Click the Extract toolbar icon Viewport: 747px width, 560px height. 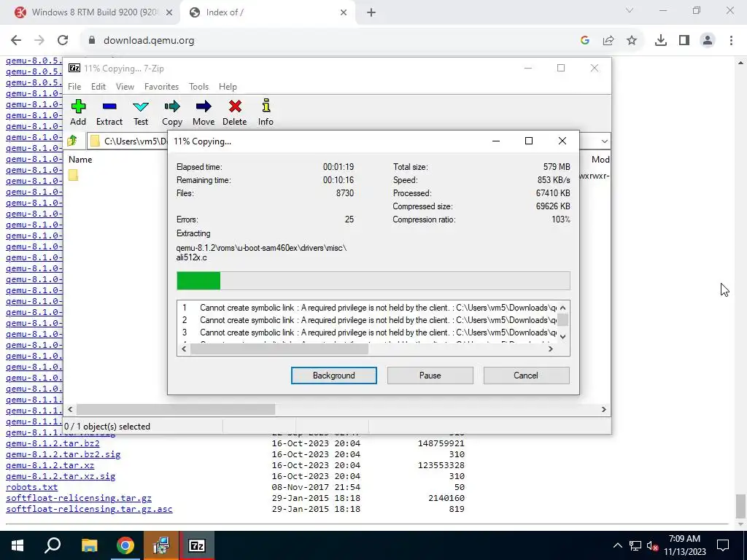(x=109, y=112)
